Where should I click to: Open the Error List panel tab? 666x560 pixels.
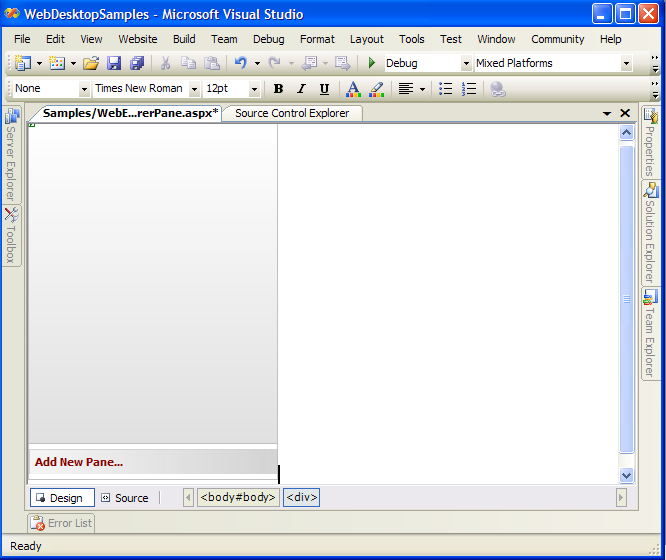[x=62, y=523]
